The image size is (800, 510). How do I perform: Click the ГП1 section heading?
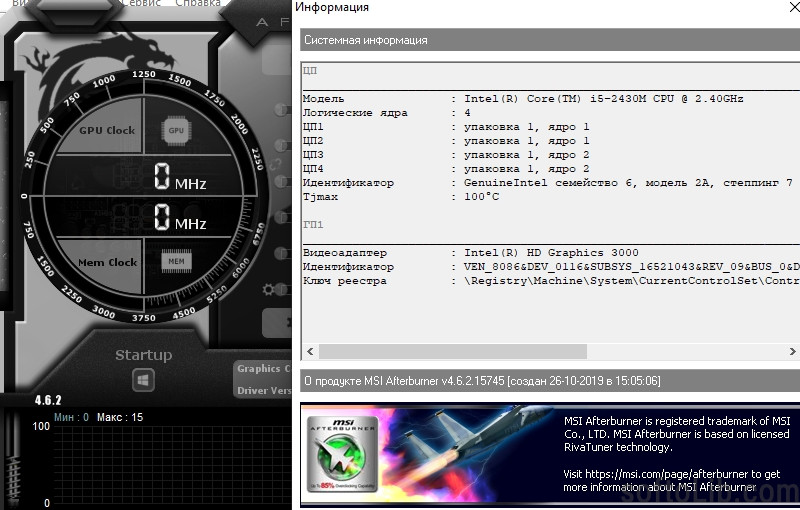pyautogui.click(x=313, y=224)
